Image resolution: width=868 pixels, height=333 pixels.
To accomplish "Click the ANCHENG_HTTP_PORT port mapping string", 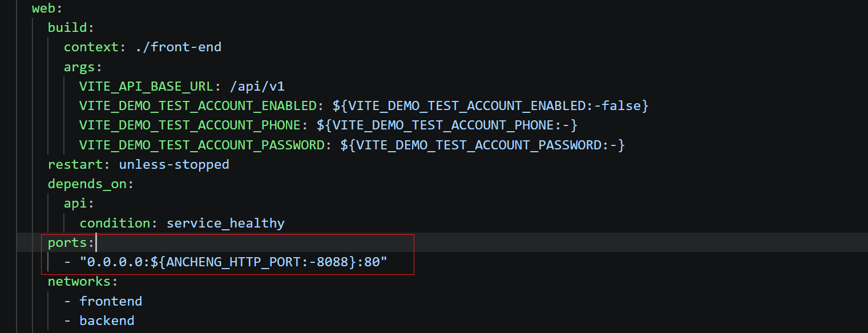I will point(233,262).
